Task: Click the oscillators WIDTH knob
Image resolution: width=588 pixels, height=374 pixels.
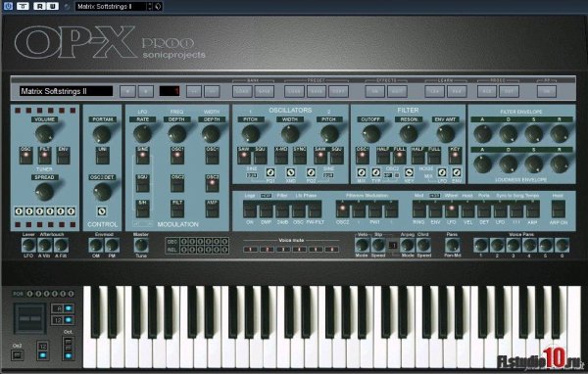Action: pyautogui.click(x=290, y=134)
